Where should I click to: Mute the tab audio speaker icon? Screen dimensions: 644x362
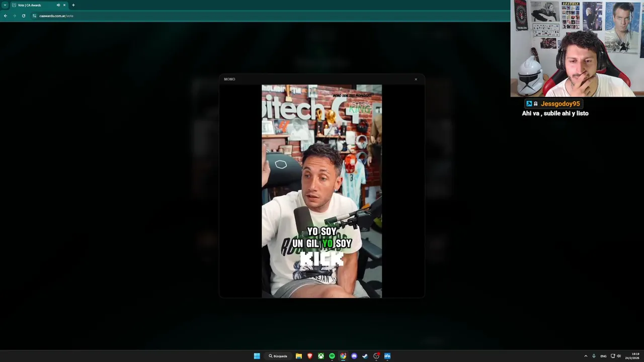click(x=58, y=5)
